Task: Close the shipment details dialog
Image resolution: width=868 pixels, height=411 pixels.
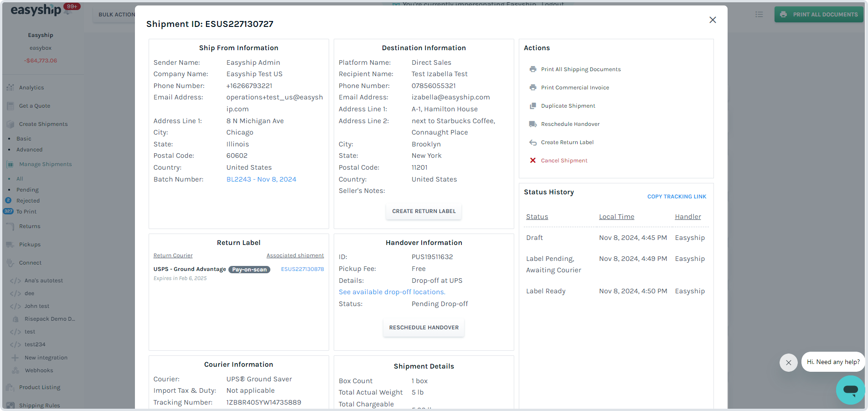Action: (713, 20)
